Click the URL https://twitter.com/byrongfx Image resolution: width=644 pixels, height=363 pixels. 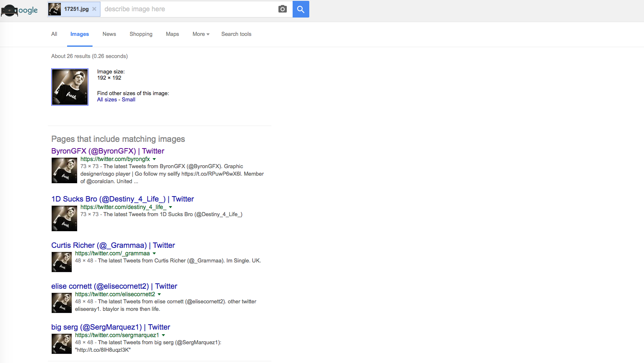pos(115,159)
